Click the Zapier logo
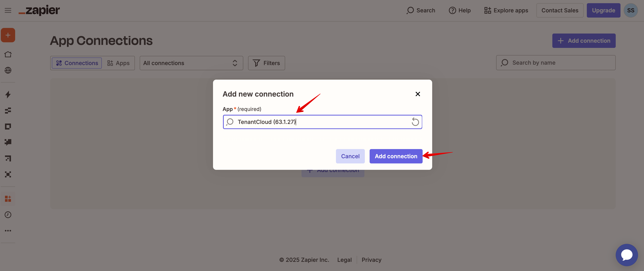644x271 pixels. [x=39, y=11]
